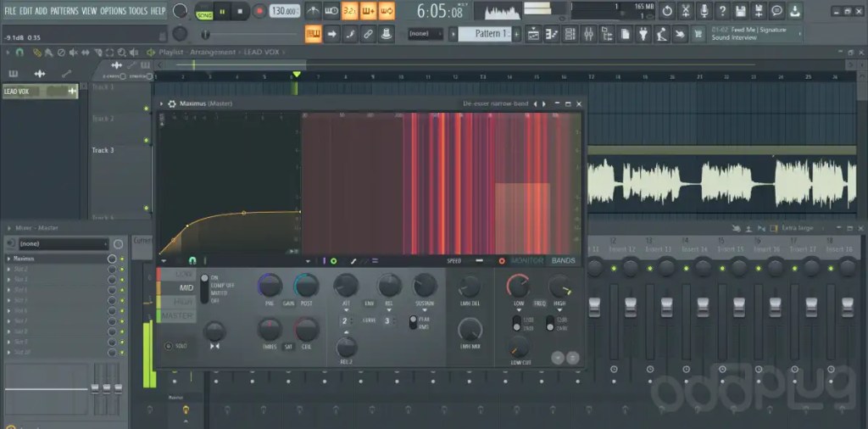
Task: Toggle the loop recording icon
Action: pyautogui.click(x=387, y=10)
